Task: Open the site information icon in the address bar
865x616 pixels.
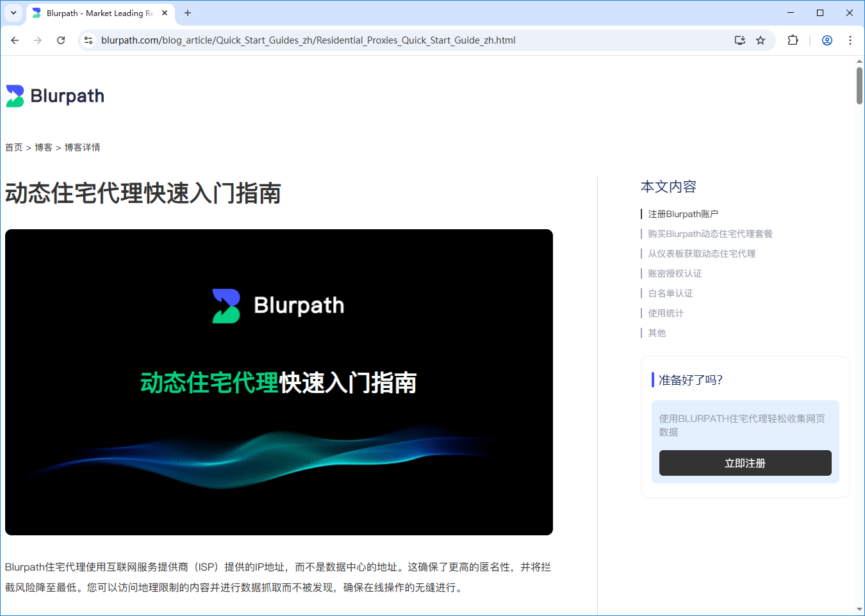Action: [88, 40]
